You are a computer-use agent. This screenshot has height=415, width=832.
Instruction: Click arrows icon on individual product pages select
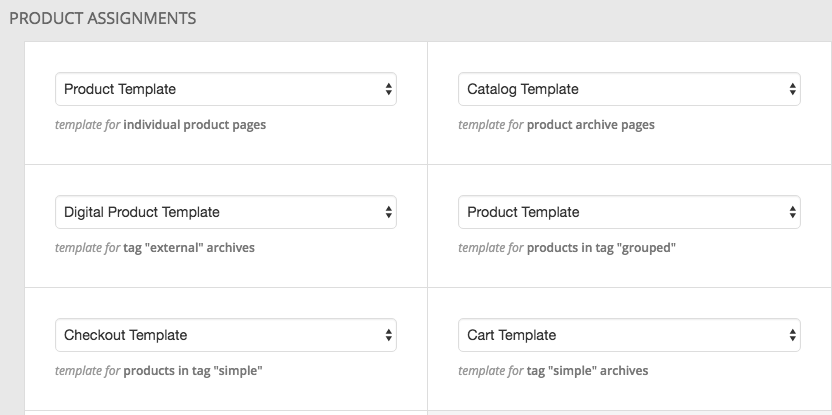click(x=388, y=89)
